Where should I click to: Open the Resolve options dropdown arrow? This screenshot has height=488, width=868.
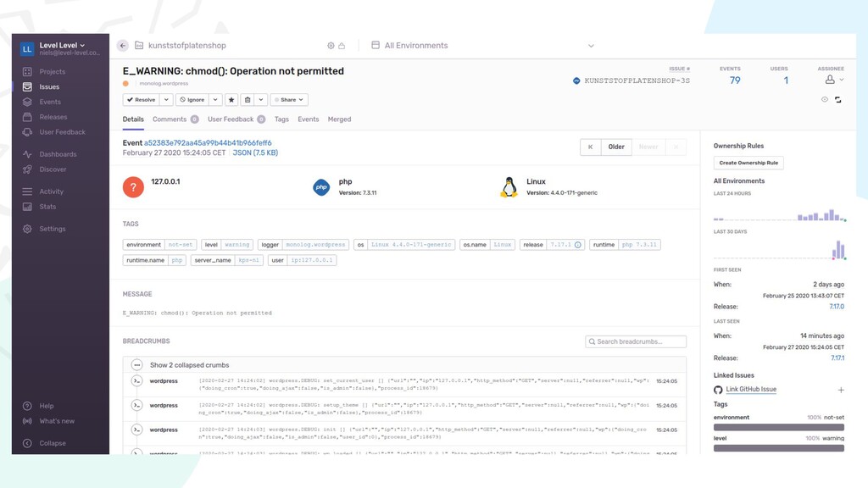click(166, 100)
